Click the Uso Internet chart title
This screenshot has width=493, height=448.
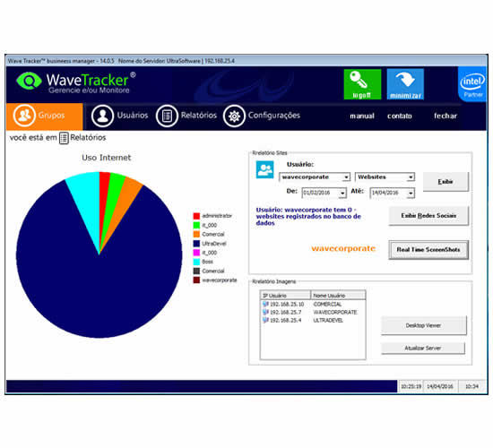click(107, 158)
